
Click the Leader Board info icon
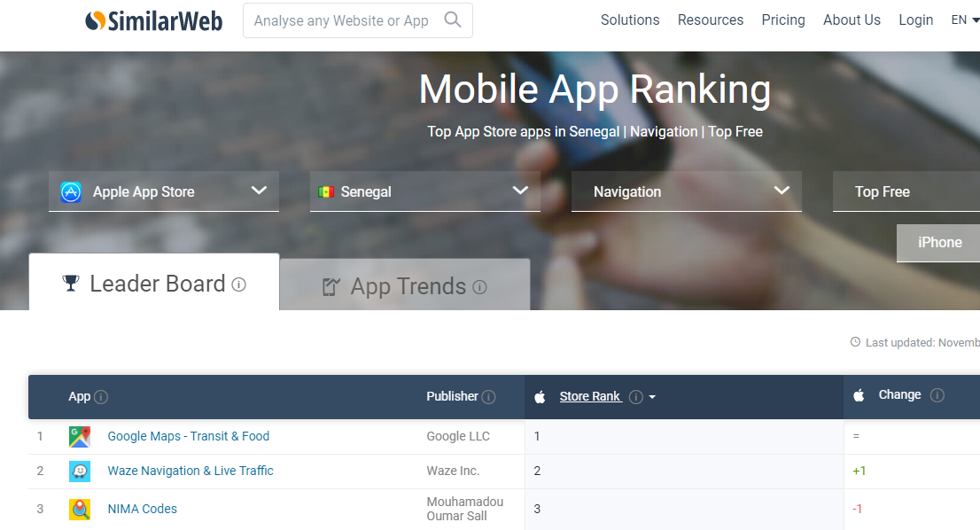pyautogui.click(x=238, y=285)
